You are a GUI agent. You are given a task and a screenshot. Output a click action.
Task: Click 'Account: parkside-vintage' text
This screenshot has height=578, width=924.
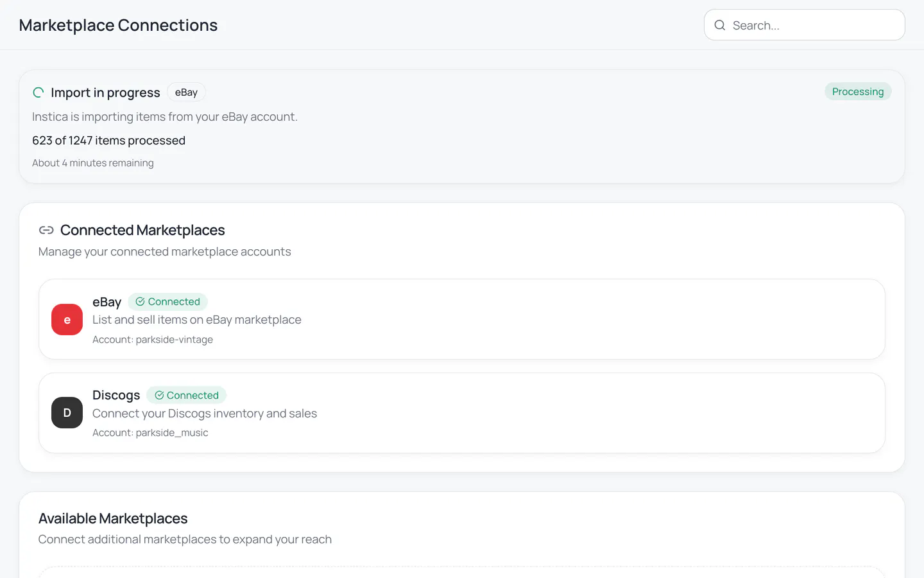click(x=153, y=340)
